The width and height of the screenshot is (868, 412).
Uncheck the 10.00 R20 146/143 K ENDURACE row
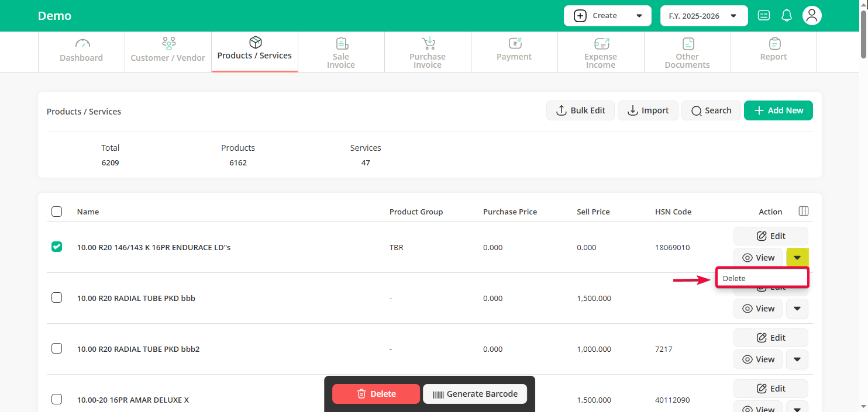pyautogui.click(x=57, y=247)
